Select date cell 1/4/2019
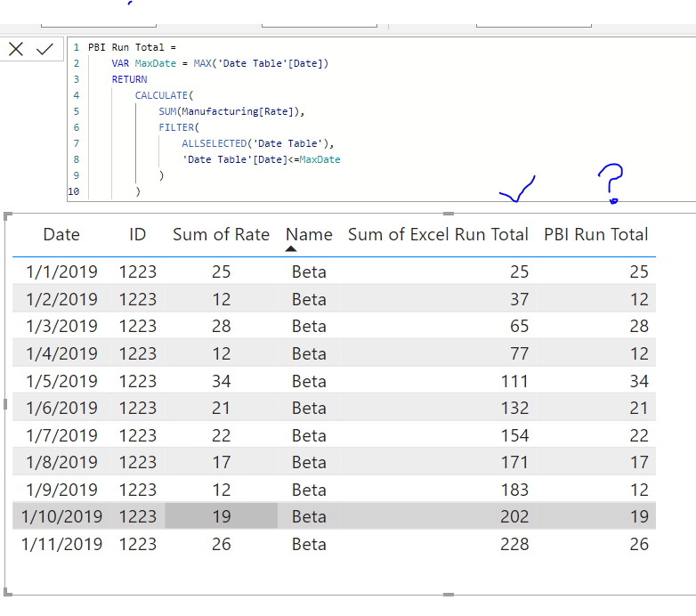This screenshot has height=616, width=696. click(61, 353)
